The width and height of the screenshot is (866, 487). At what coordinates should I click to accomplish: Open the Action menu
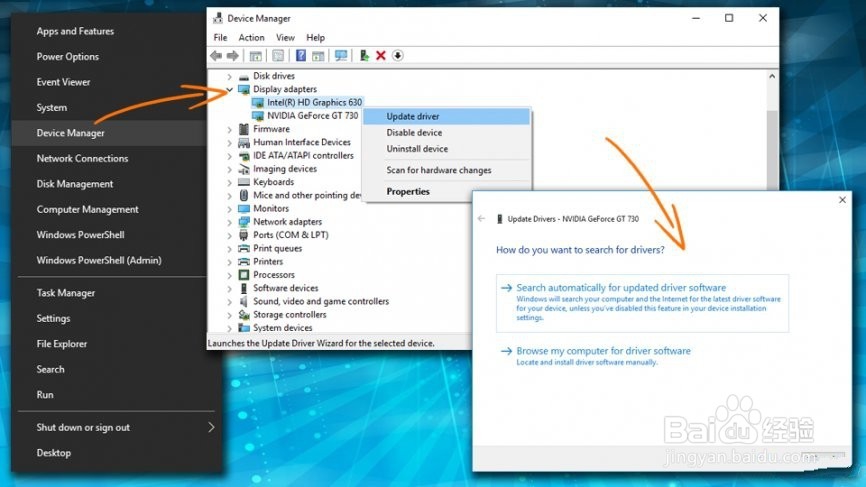click(251, 38)
